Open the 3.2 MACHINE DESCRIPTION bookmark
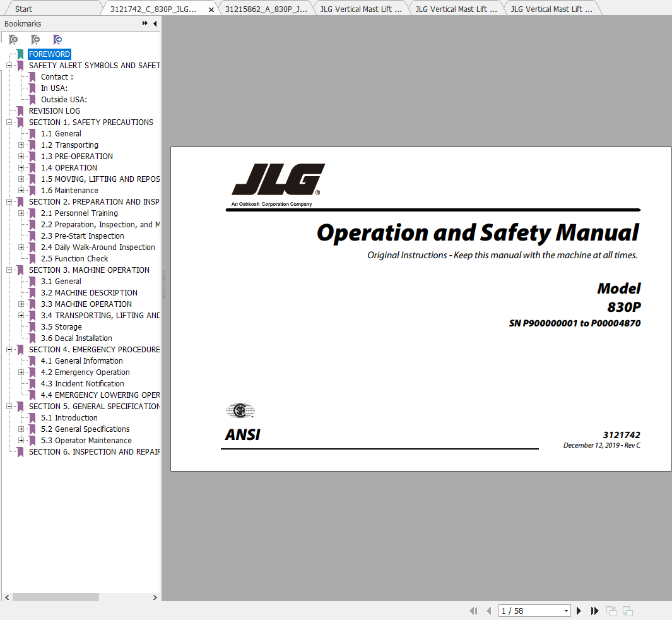 [89, 293]
